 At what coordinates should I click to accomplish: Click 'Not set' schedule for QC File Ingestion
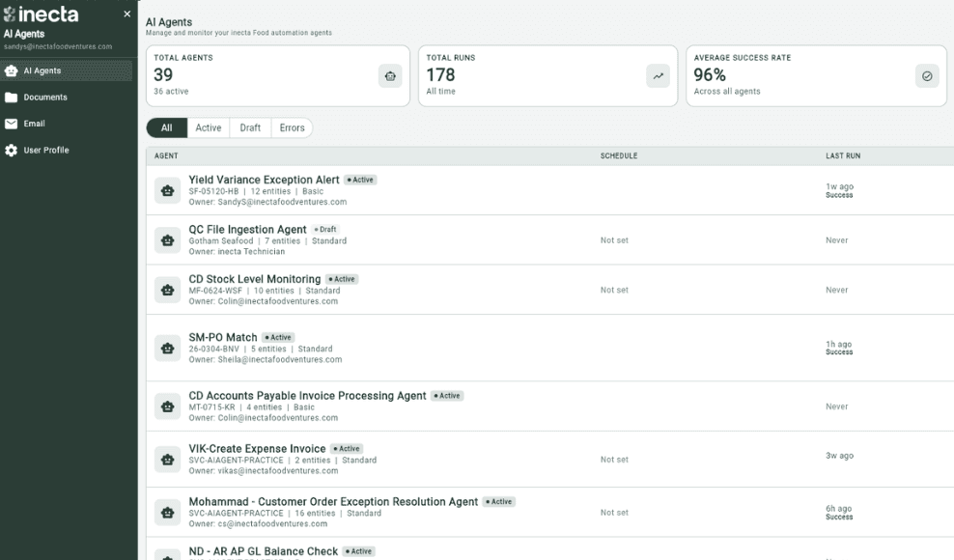614,240
